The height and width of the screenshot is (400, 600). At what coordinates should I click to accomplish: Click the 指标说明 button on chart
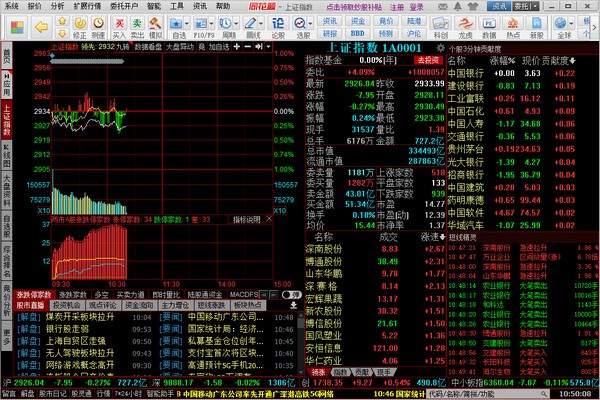246,218
